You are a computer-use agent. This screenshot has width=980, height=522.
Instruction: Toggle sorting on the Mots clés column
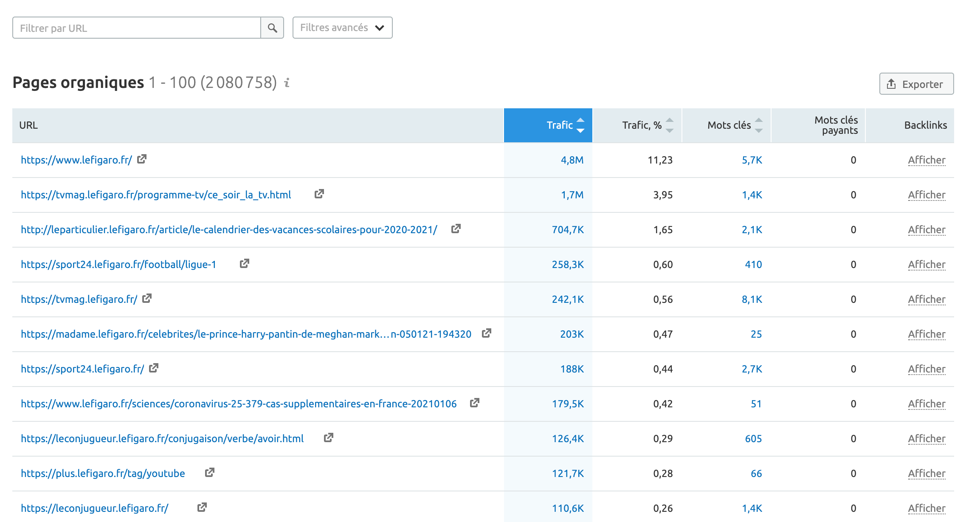tap(759, 125)
